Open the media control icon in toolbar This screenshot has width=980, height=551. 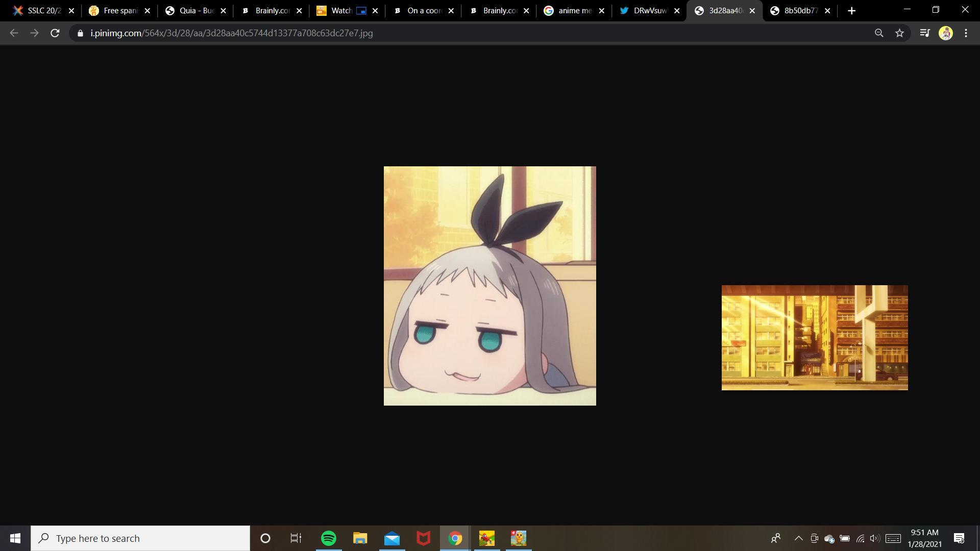tap(924, 33)
